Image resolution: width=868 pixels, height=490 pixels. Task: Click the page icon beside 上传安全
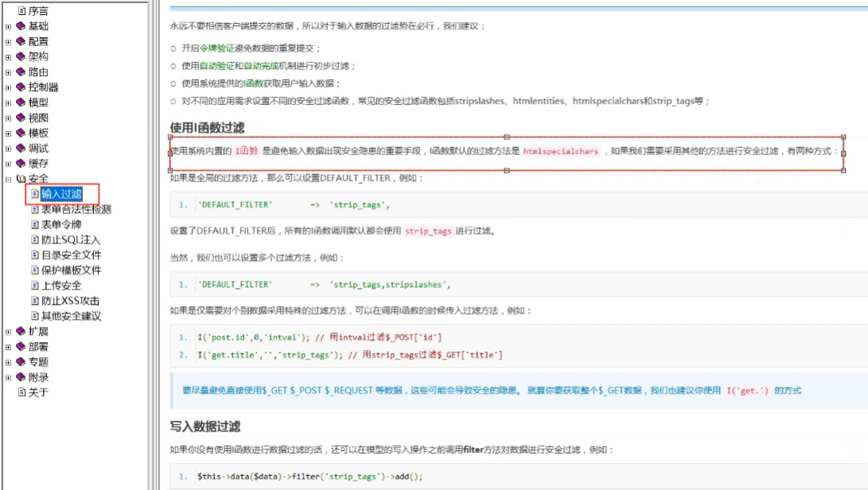click(35, 285)
